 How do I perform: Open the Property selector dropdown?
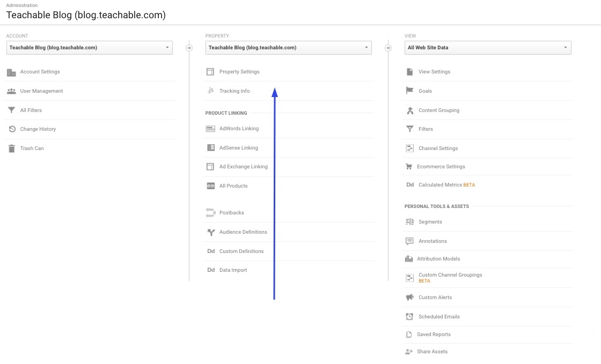(x=288, y=47)
